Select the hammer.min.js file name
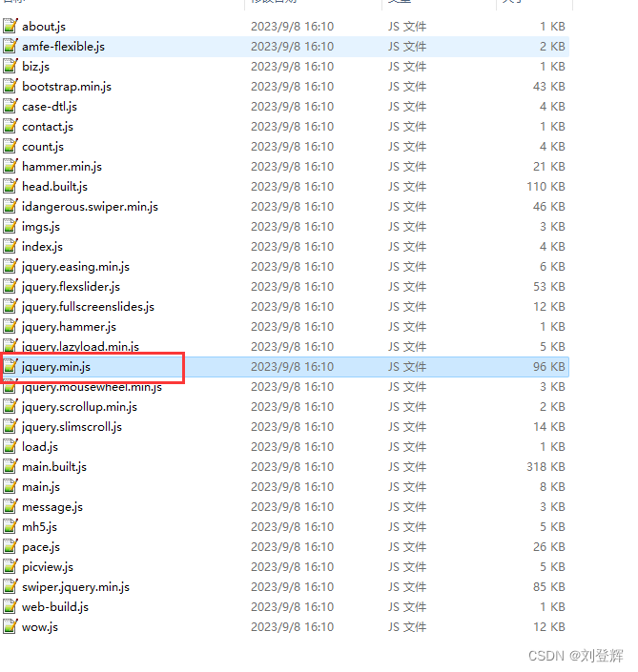Viewport: 638px width, 672px height. 62,167
